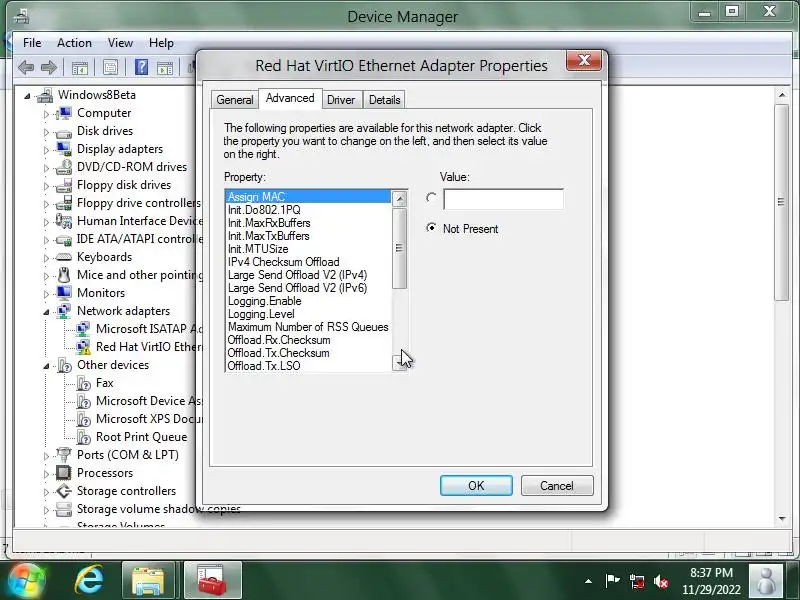Click the Storage controllers icon

pyautogui.click(x=64, y=491)
